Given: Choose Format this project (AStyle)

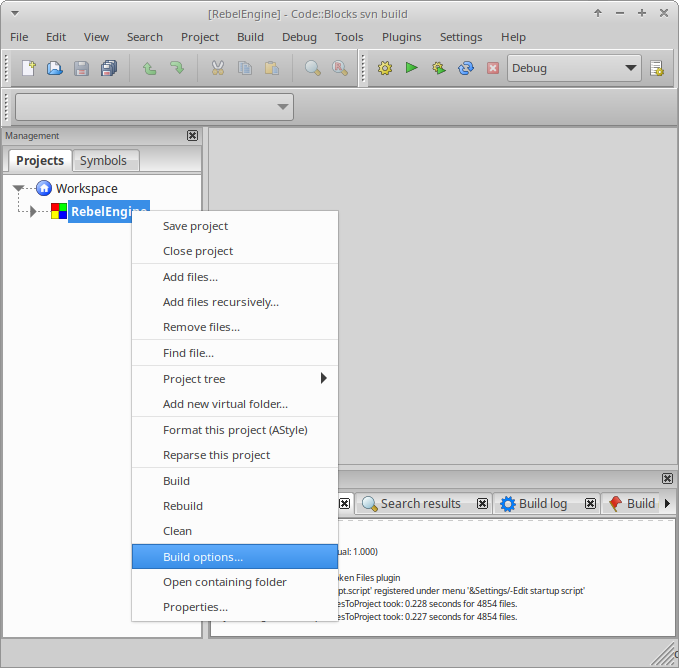Looking at the screenshot, I should coord(235,430).
